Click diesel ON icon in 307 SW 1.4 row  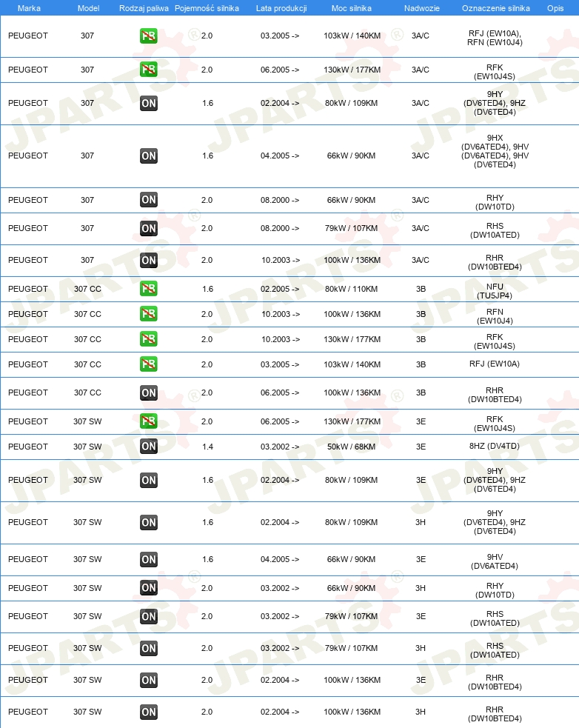[x=149, y=446]
